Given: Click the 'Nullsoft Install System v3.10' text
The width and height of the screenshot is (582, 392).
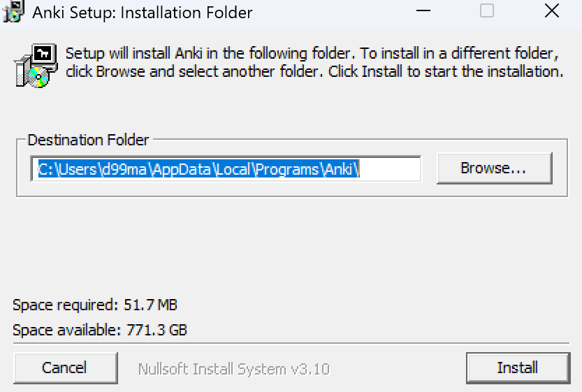Looking at the screenshot, I should point(233,369).
